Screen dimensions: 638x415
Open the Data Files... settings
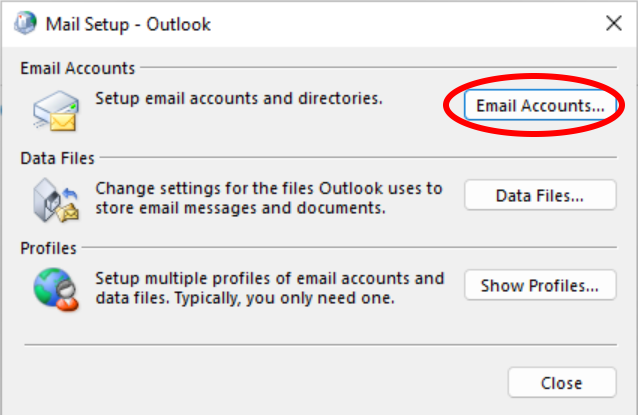pos(540,195)
